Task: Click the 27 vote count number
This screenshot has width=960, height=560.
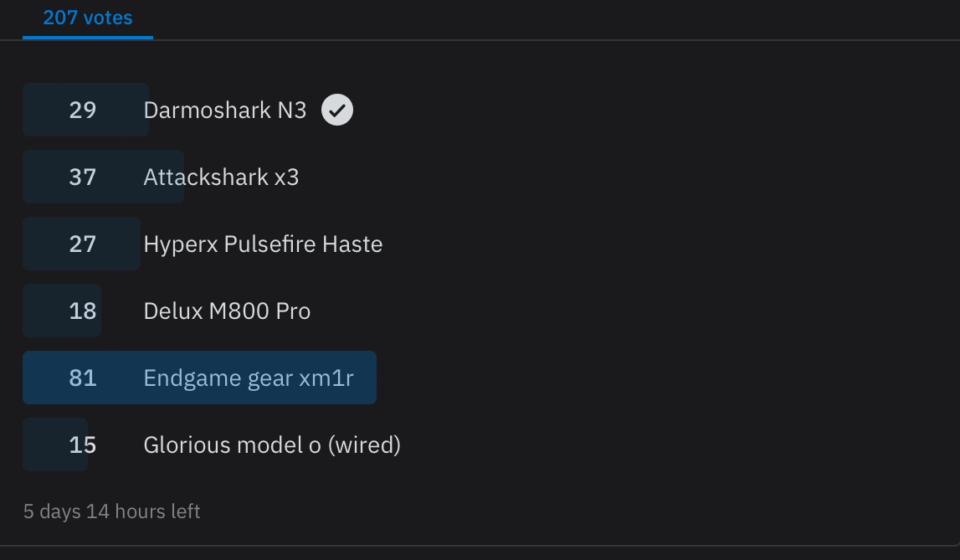Action: pyautogui.click(x=83, y=244)
